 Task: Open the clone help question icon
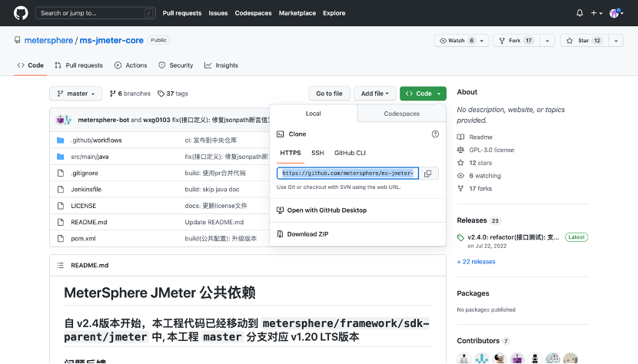point(435,134)
